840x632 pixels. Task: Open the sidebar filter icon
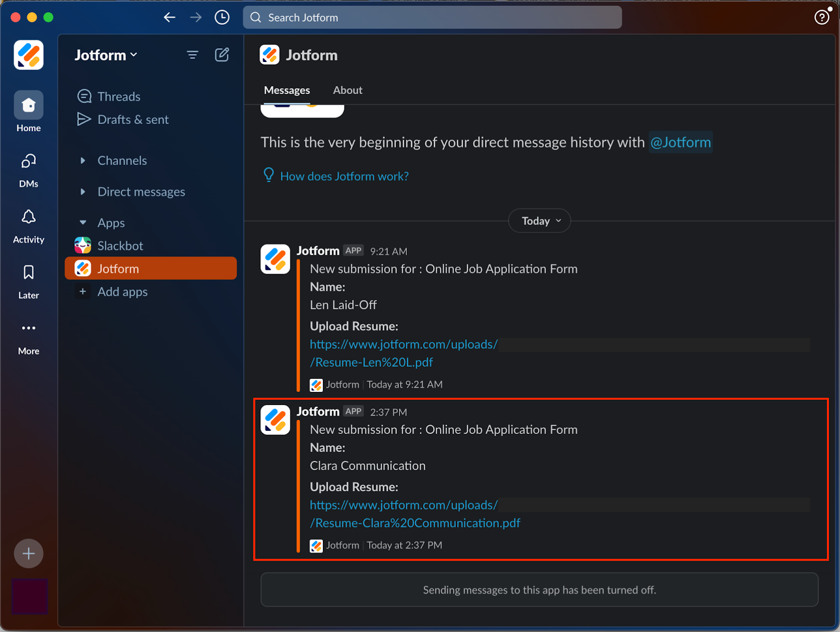pos(192,55)
